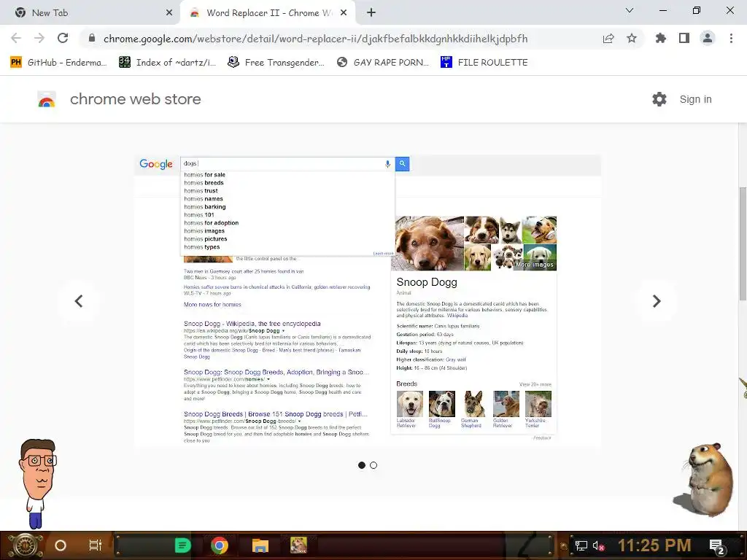Click the chrome web store logo

pos(47,99)
